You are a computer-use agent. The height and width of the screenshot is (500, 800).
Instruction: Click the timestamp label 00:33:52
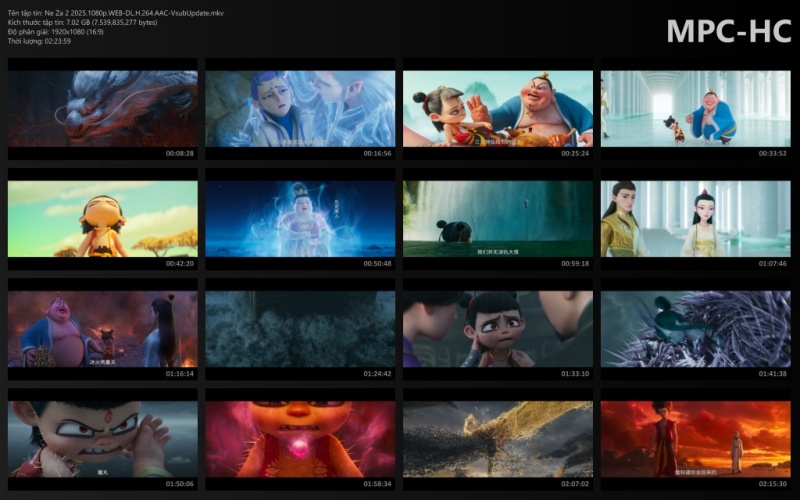(772, 153)
